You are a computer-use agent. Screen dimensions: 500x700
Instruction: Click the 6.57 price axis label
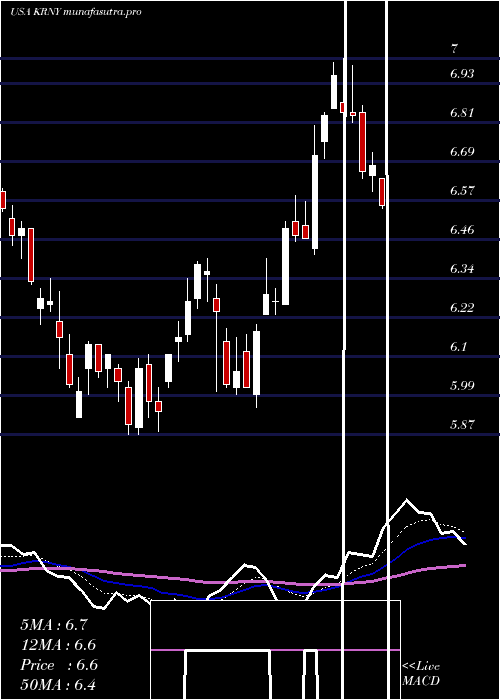coord(462,191)
